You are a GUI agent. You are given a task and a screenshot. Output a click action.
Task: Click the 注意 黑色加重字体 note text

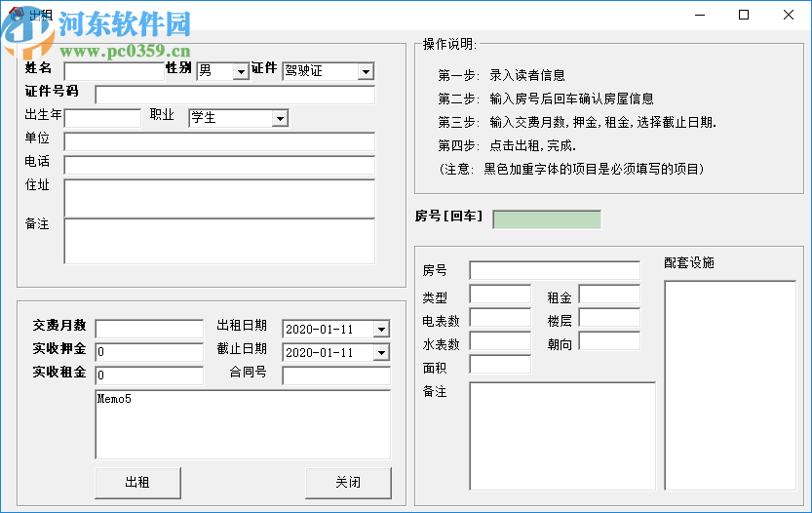point(571,169)
